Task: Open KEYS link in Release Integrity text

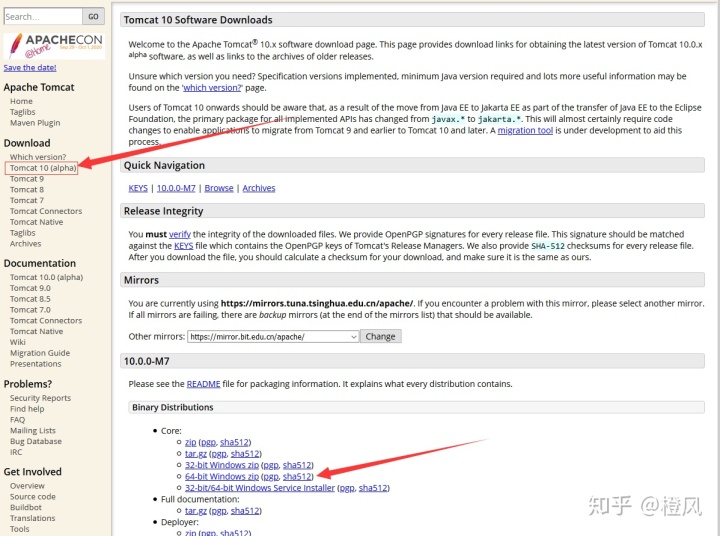Action: pos(184,246)
